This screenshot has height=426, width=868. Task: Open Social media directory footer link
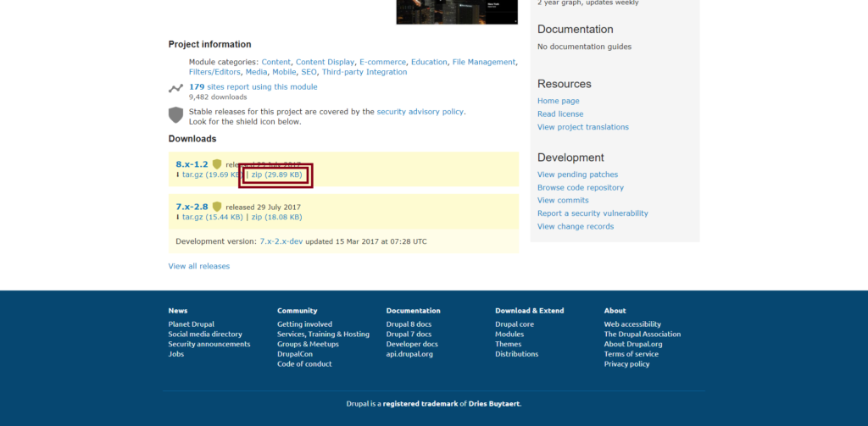[205, 335]
